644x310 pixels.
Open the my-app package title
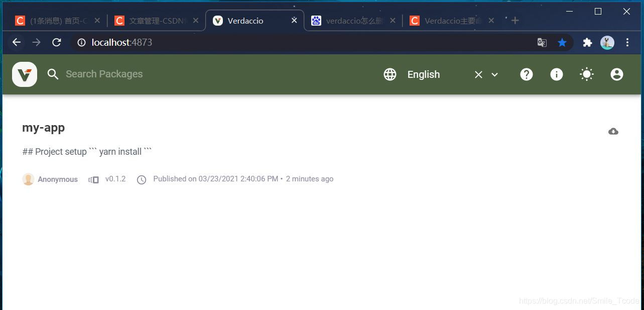[44, 128]
